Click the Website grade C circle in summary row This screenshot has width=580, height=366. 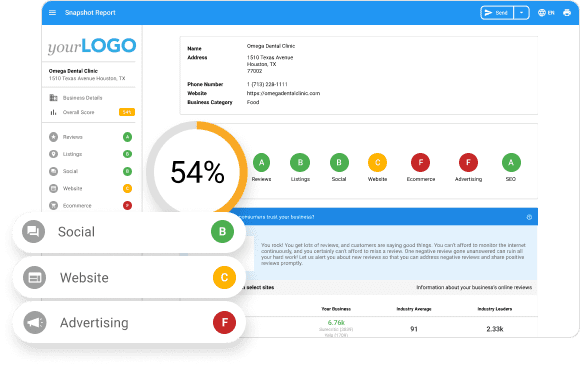(377, 162)
